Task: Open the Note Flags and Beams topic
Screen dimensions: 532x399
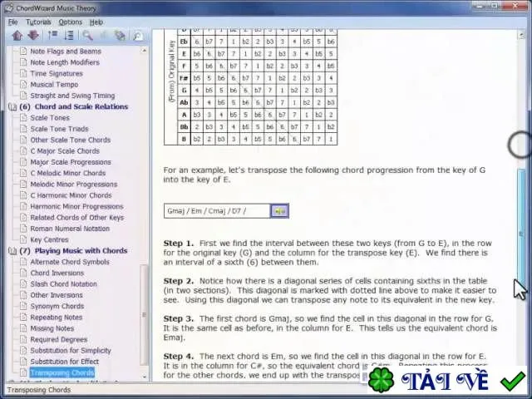Action: (x=66, y=52)
